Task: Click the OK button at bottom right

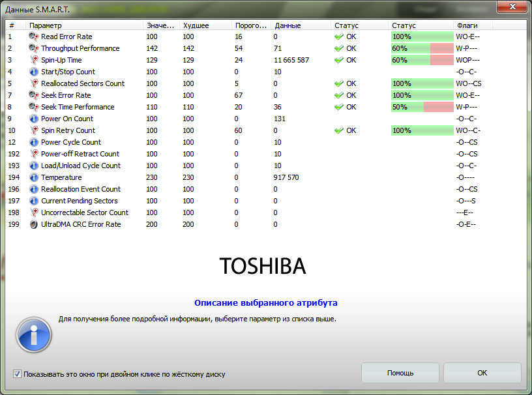Action: point(482,373)
